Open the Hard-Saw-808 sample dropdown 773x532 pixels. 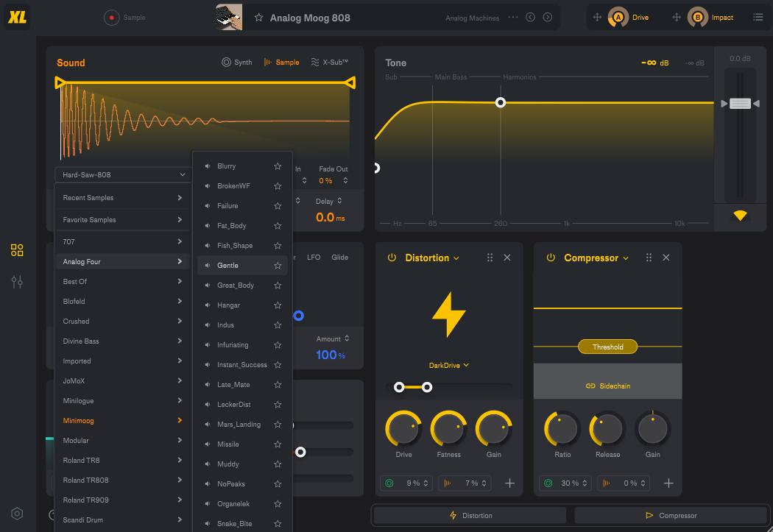click(x=123, y=175)
